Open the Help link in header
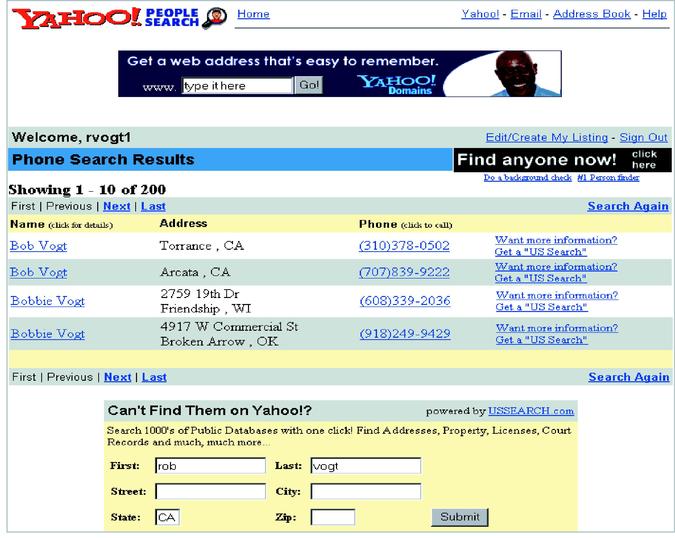The image size is (675, 538). [x=654, y=15]
